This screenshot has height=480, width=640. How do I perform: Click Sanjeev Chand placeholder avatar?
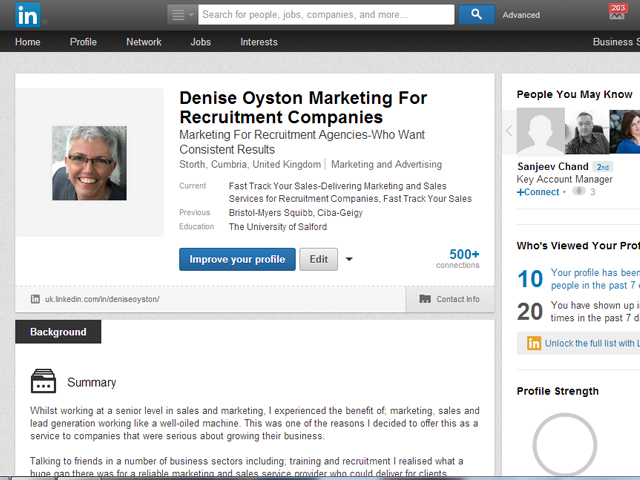point(541,131)
